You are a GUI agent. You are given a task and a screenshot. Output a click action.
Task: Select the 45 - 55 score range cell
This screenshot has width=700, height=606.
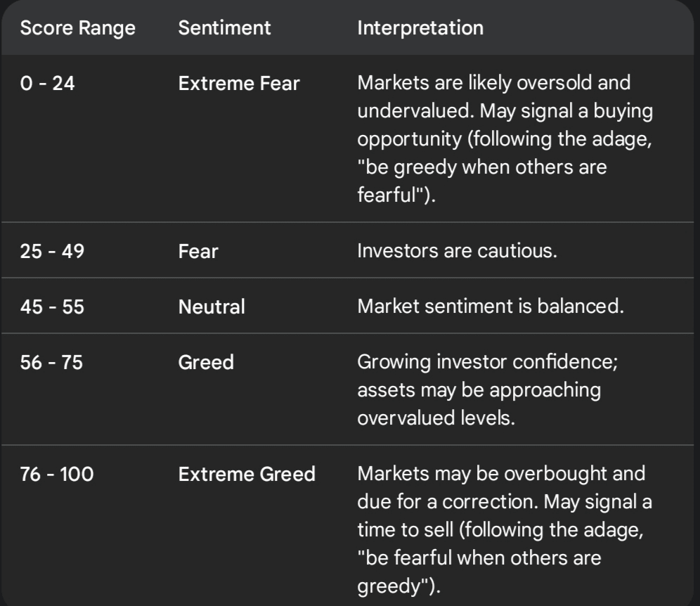tap(53, 307)
